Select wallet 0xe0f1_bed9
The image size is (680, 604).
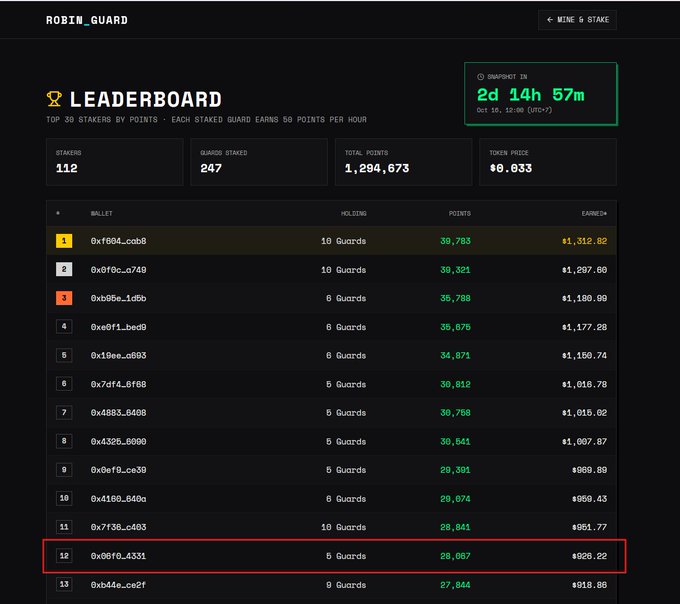(118, 327)
